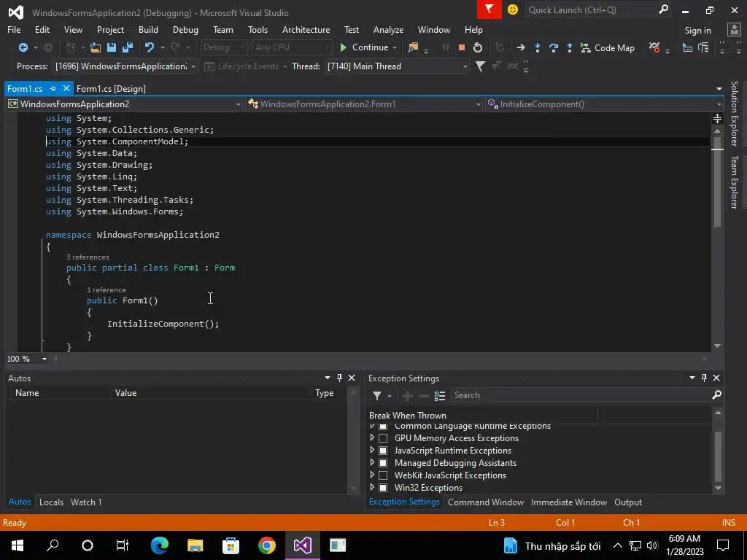Save the current file with the disk icon
This screenshot has width=747, height=560.
(112, 47)
